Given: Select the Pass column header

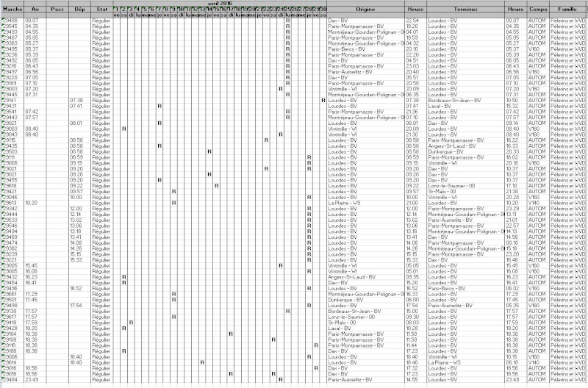Looking at the screenshot, I should (57, 9).
